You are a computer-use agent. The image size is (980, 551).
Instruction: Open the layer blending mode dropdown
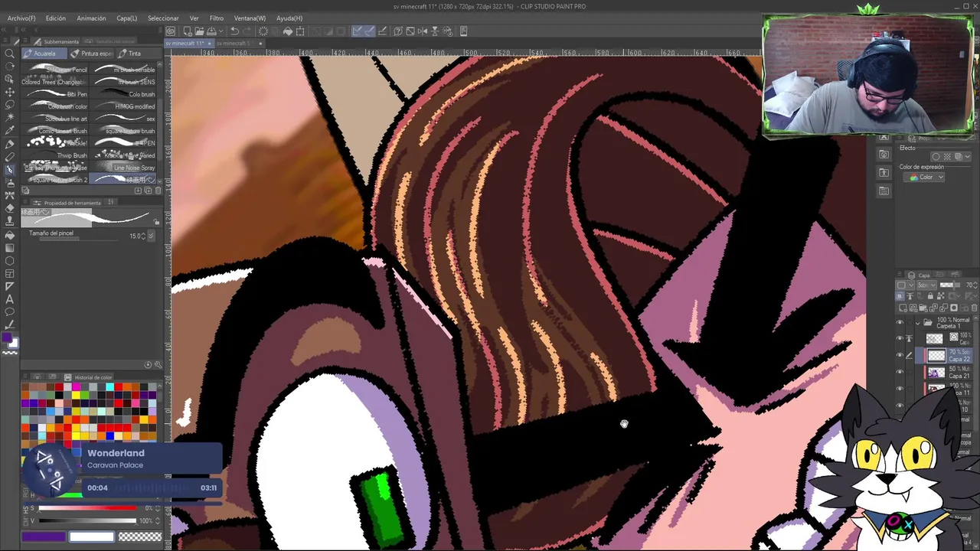click(926, 285)
